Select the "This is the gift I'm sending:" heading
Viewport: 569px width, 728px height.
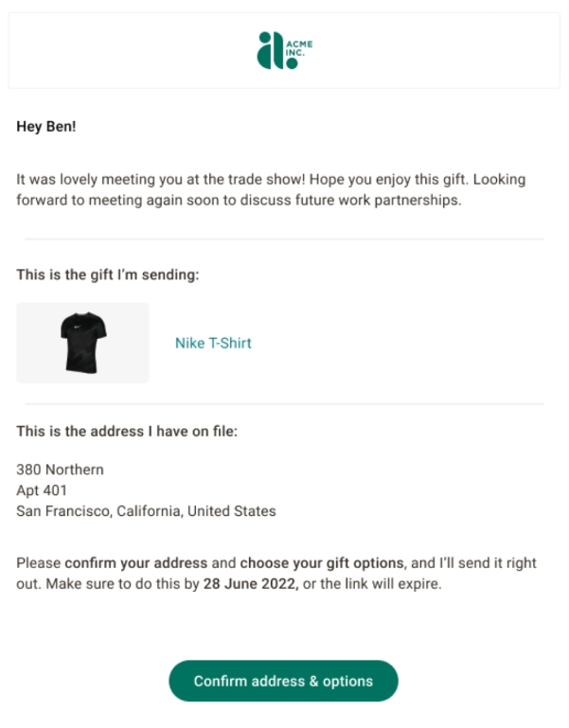(x=109, y=275)
